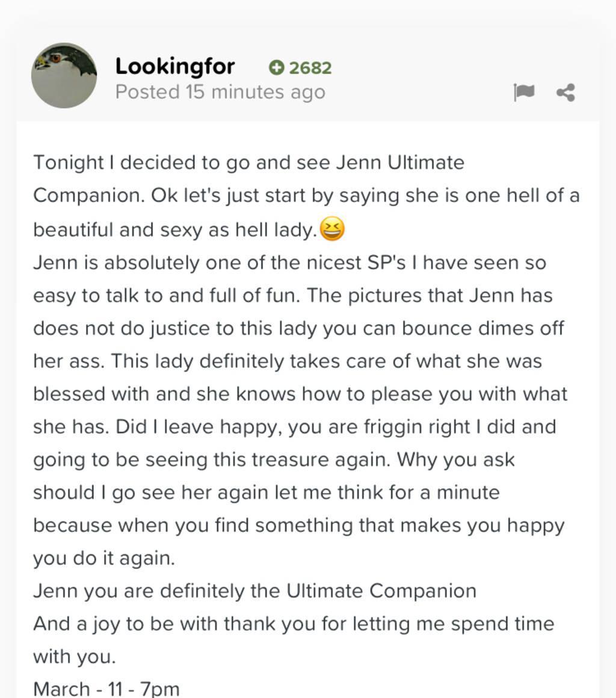Click the 2682 reputation count

pos(310,68)
